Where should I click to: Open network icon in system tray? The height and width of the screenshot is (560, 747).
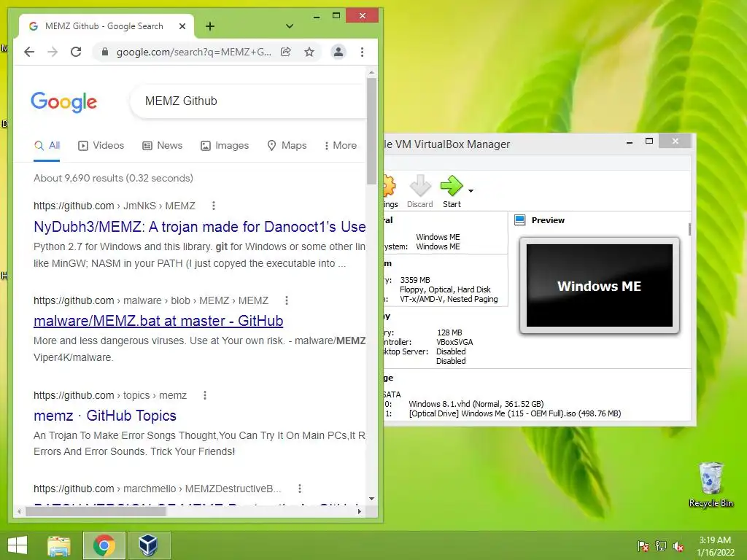[661, 546]
